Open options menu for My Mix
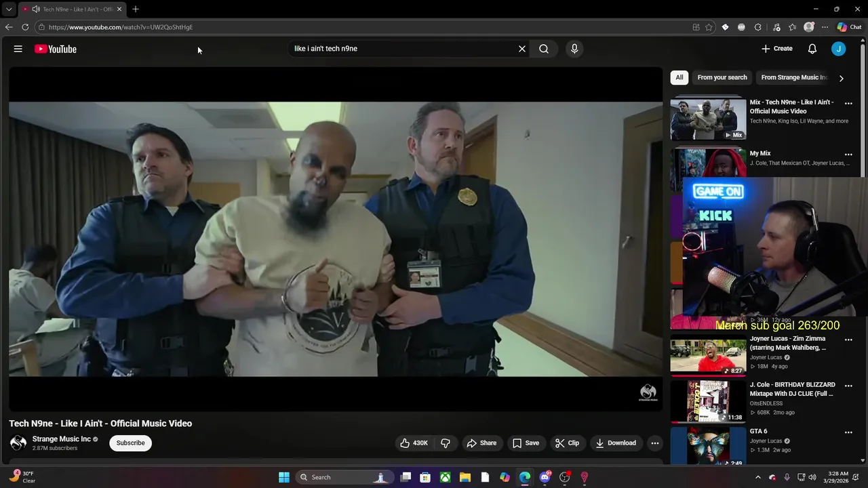The height and width of the screenshot is (488, 868). pos(848,155)
